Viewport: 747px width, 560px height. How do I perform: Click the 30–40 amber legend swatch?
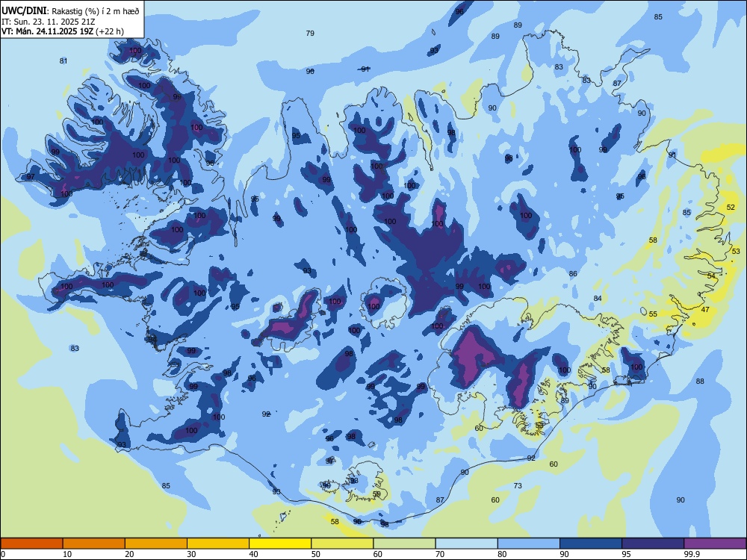pos(218,544)
